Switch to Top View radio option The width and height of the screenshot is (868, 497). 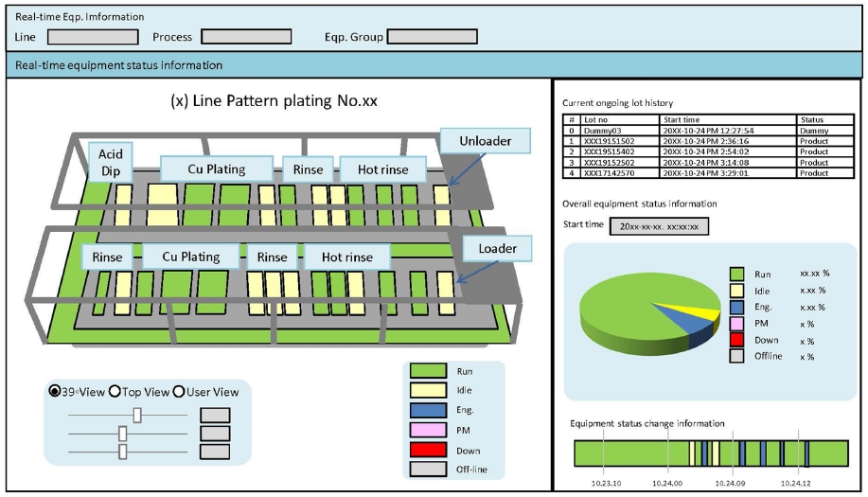[115, 392]
